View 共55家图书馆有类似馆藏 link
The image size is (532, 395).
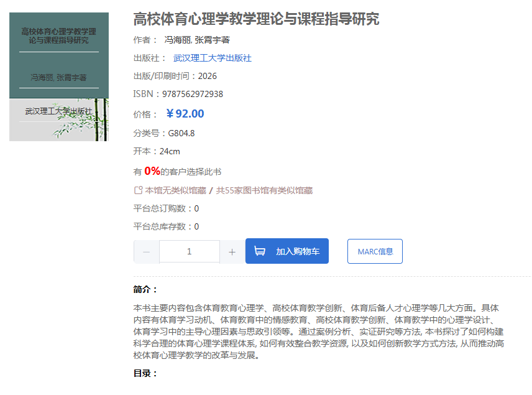(264, 190)
